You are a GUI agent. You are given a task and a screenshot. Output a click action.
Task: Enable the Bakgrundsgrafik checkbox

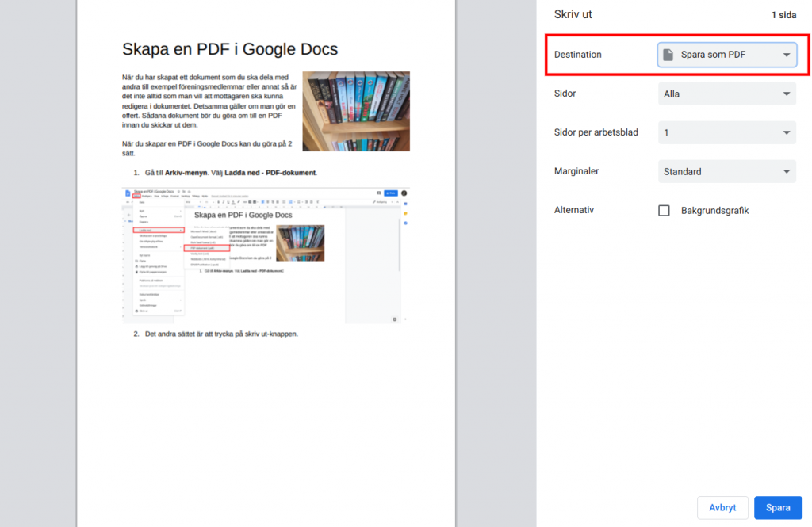tap(664, 211)
